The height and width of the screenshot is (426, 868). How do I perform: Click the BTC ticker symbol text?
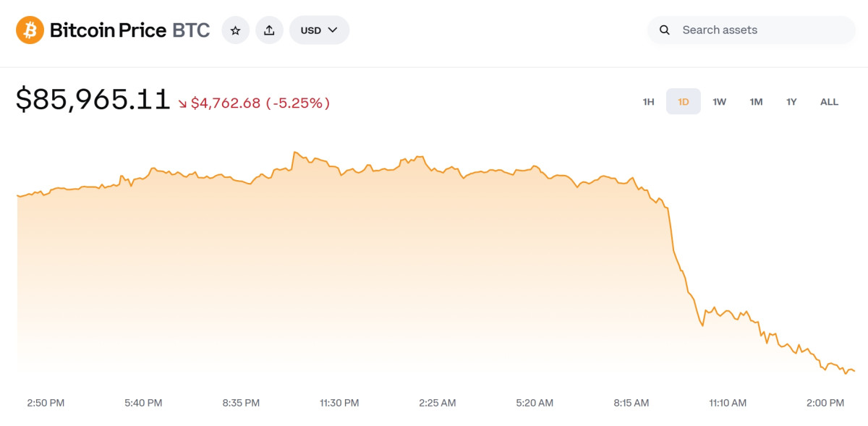point(191,30)
